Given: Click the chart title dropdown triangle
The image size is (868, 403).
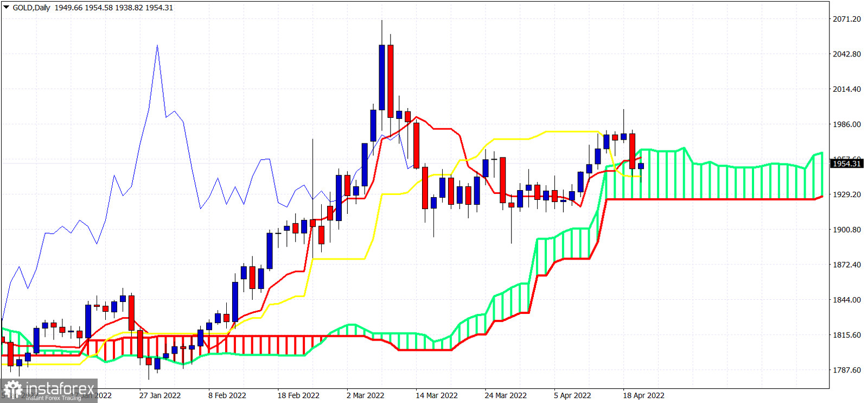Looking at the screenshot, I should (x=6, y=8).
